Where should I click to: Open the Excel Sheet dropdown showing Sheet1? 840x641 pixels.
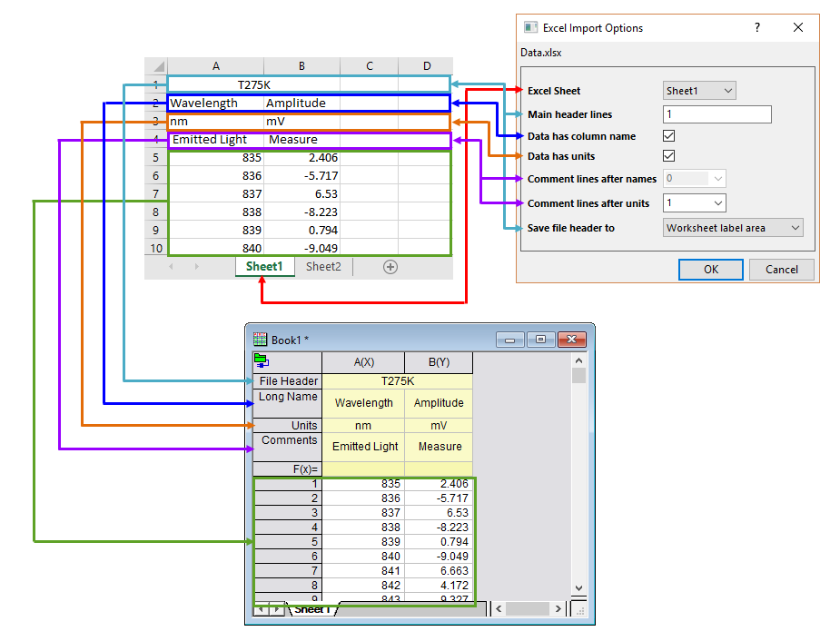point(699,91)
